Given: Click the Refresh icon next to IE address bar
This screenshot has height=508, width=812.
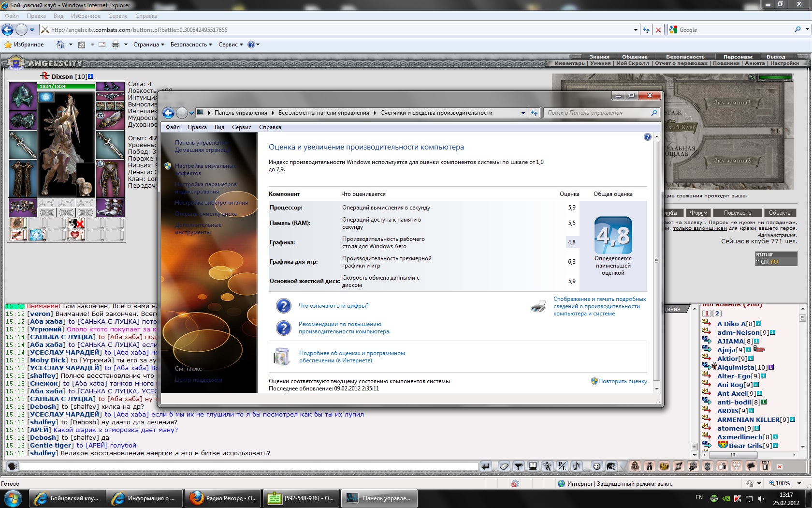Looking at the screenshot, I should pos(646,30).
